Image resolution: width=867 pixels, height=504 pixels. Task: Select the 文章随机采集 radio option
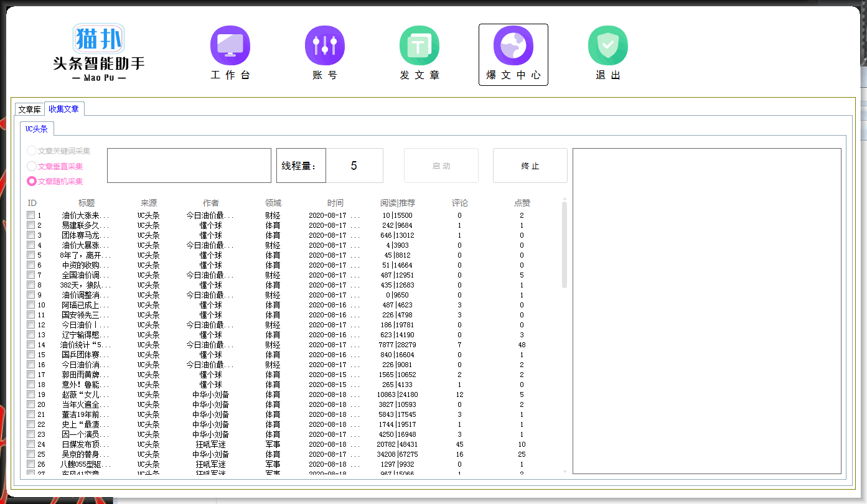pyautogui.click(x=32, y=181)
